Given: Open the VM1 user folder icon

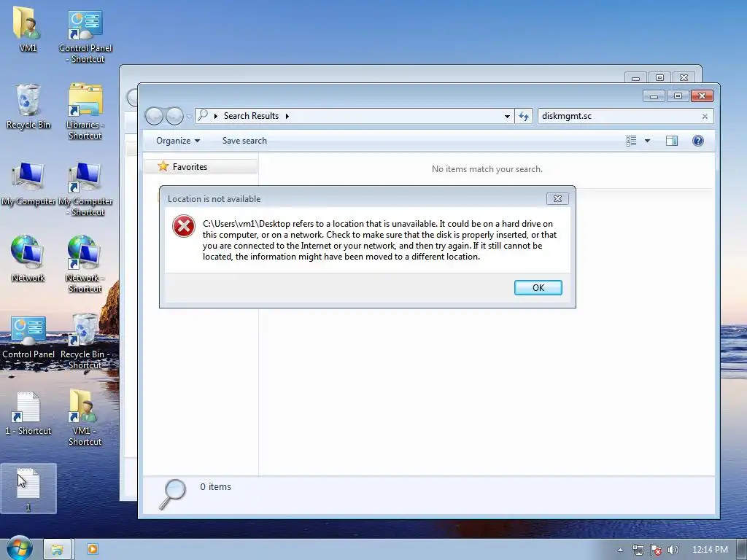Looking at the screenshot, I should click(x=28, y=28).
